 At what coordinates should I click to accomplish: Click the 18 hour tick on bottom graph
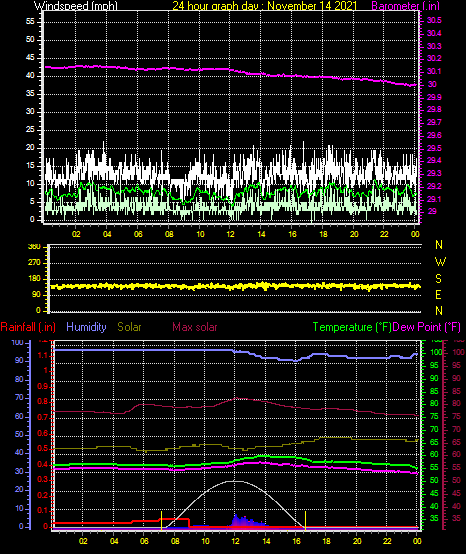(x=326, y=541)
